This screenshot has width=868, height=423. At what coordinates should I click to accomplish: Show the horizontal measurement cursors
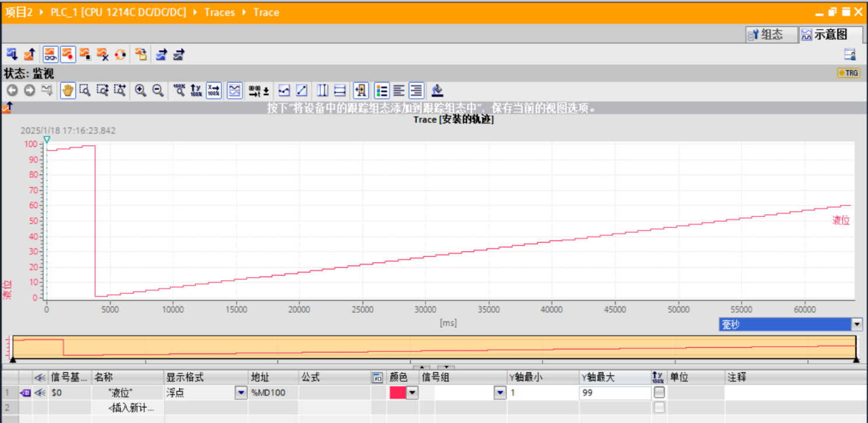(340, 90)
